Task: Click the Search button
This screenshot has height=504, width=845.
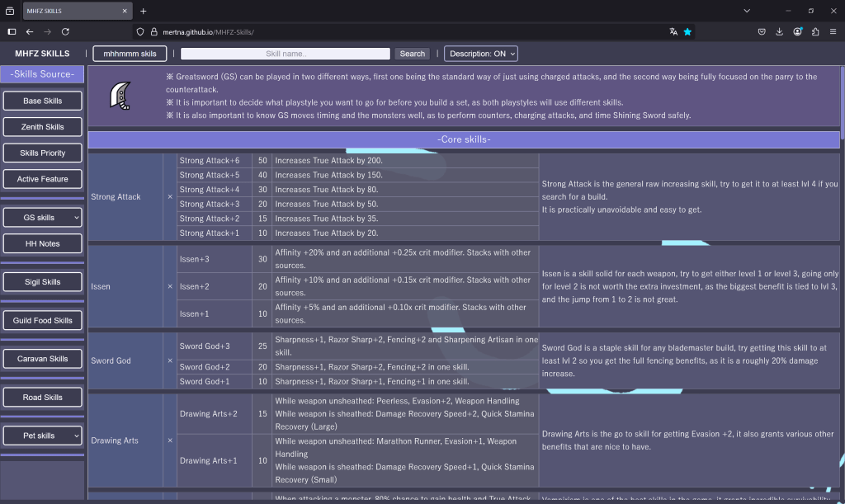Action: click(412, 54)
